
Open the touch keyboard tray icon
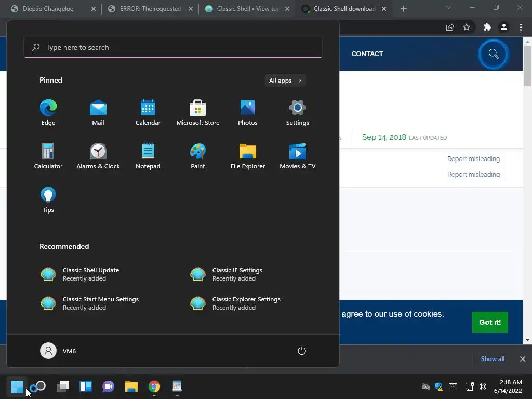453,387
